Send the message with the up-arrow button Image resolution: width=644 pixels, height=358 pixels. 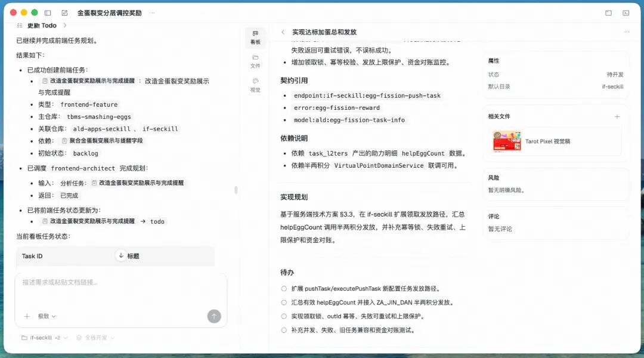coord(214,316)
